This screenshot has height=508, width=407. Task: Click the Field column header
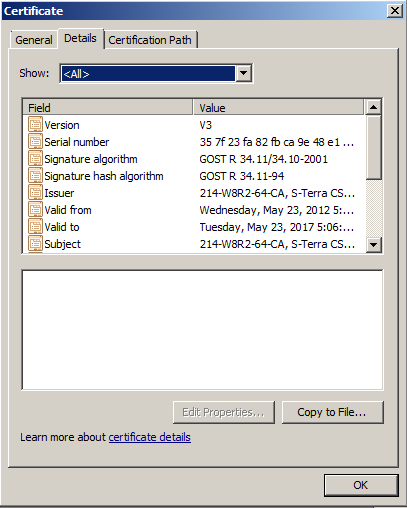tap(108, 107)
